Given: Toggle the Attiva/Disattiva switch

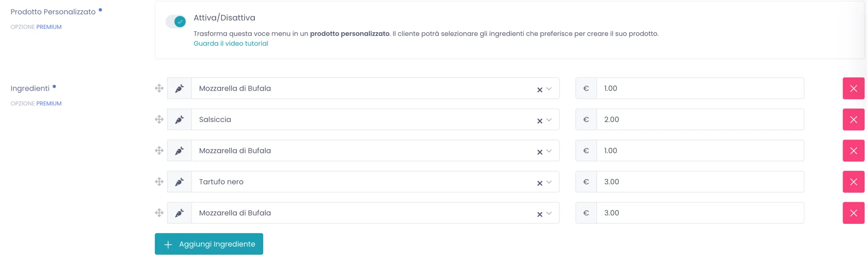Looking at the screenshot, I should click(x=176, y=21).
